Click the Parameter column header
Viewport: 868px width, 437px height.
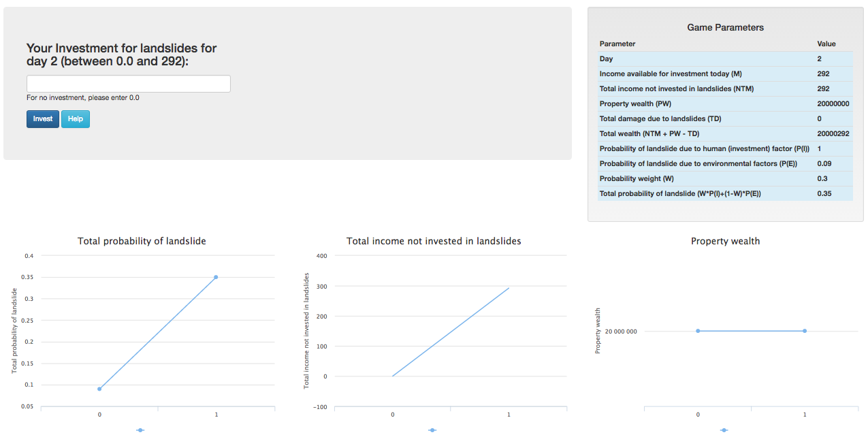[x=617, y=44]
